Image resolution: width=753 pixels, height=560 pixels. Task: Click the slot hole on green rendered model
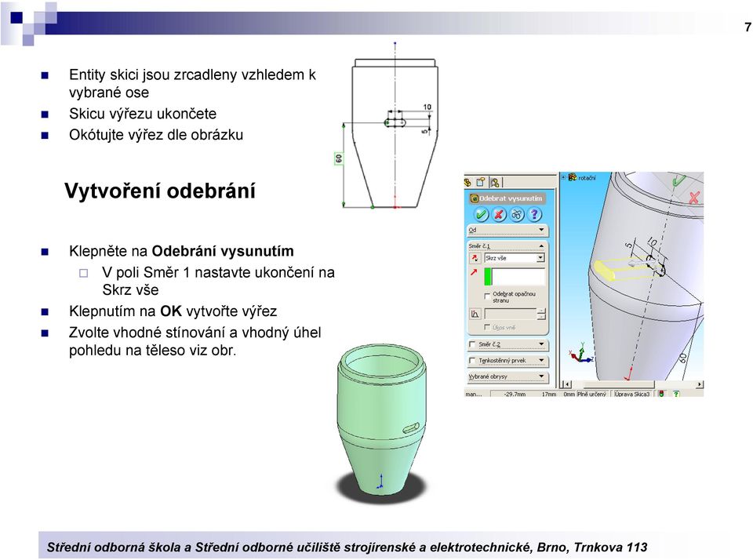[410, 428]
